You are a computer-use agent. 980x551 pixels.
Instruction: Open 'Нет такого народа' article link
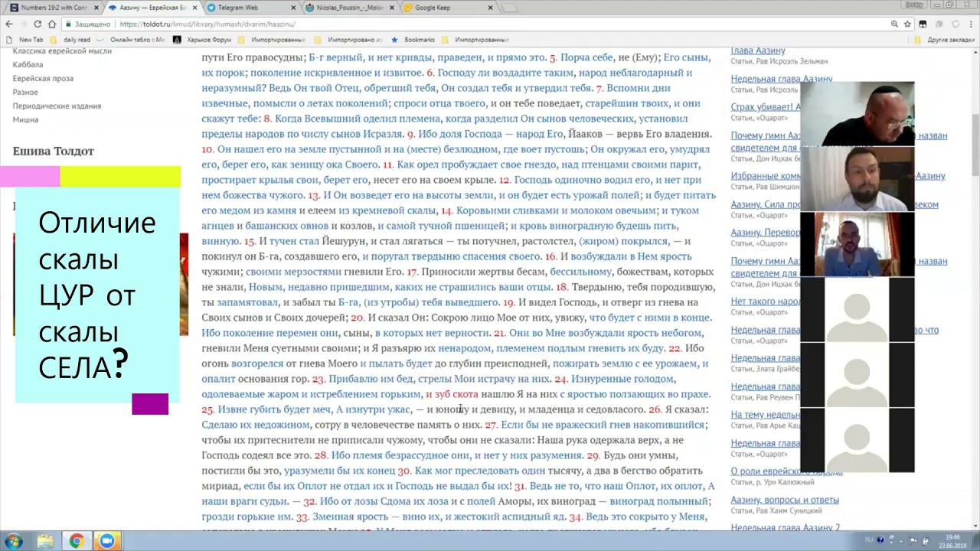765,302
